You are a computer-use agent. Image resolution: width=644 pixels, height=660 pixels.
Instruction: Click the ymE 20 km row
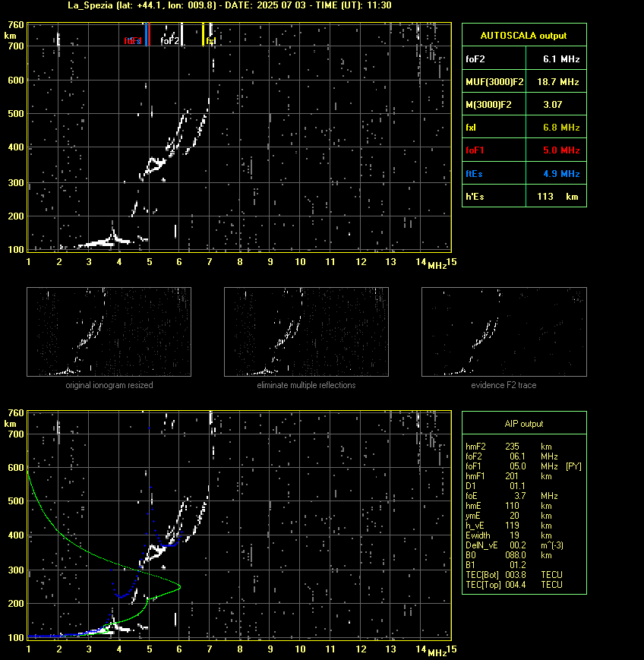click(x=509, y=516)
